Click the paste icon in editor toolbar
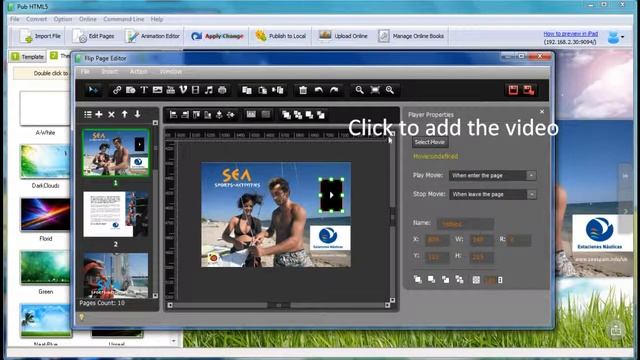Image resolution: width=640 pixels, height=360 pixels. 262,90
